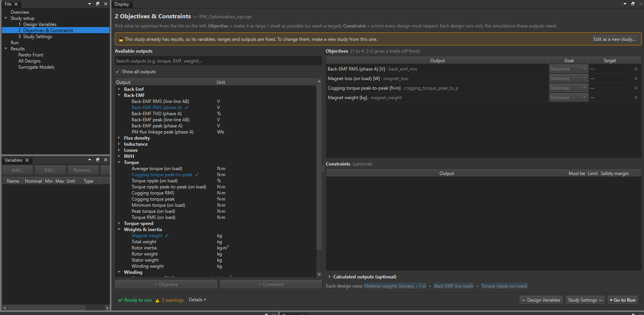The height and width of the screenshot is (315, 644).
Task: Close the Variables tab with its X
Action: pos(27,160)
